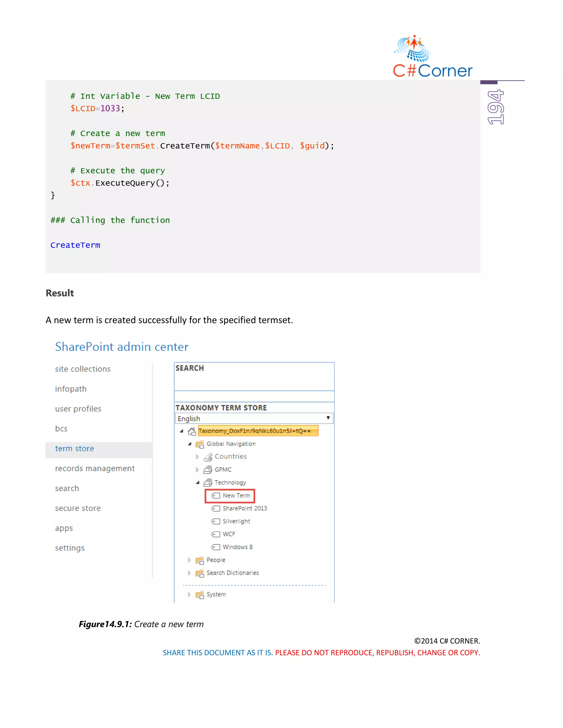Open bcs in admin menu
Image resolution: width=563 pixels, height=728 pixels.
[x=61, y=429]
